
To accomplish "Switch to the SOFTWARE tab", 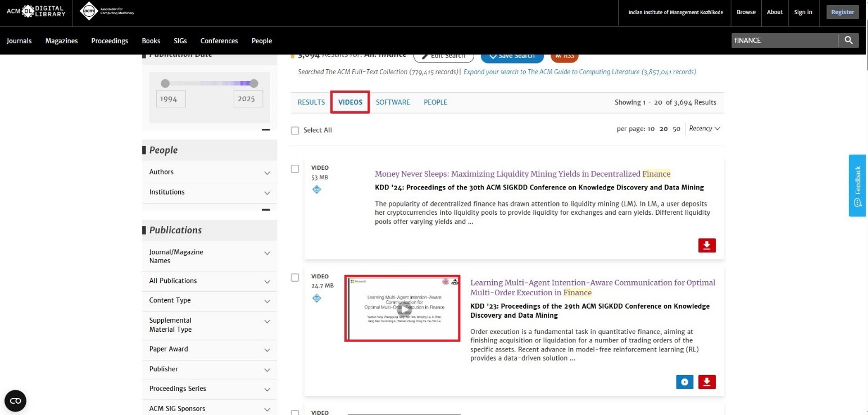I will (393, 102).
